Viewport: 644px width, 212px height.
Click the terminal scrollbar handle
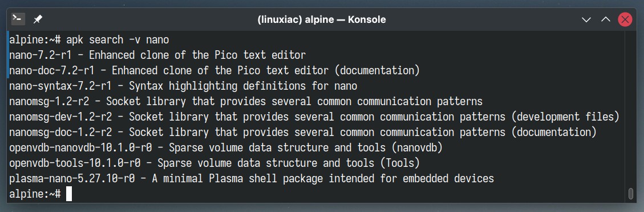(x=630, y=194)
